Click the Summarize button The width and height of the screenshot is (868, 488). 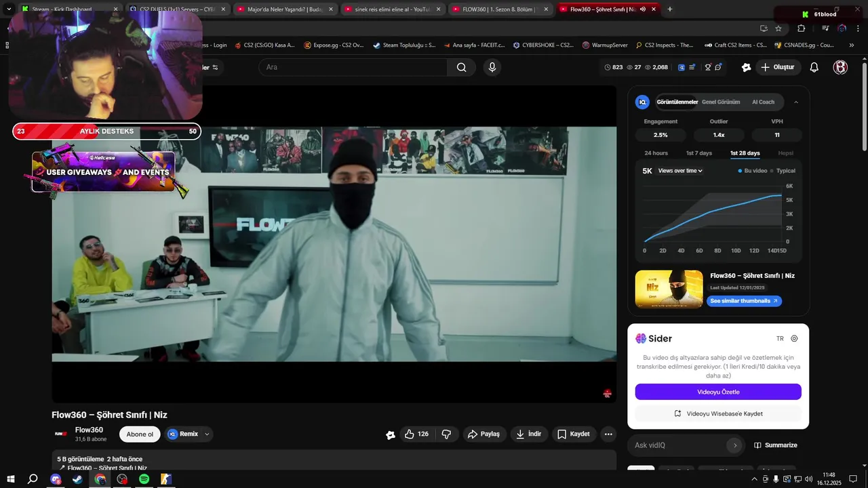(775, 445)
